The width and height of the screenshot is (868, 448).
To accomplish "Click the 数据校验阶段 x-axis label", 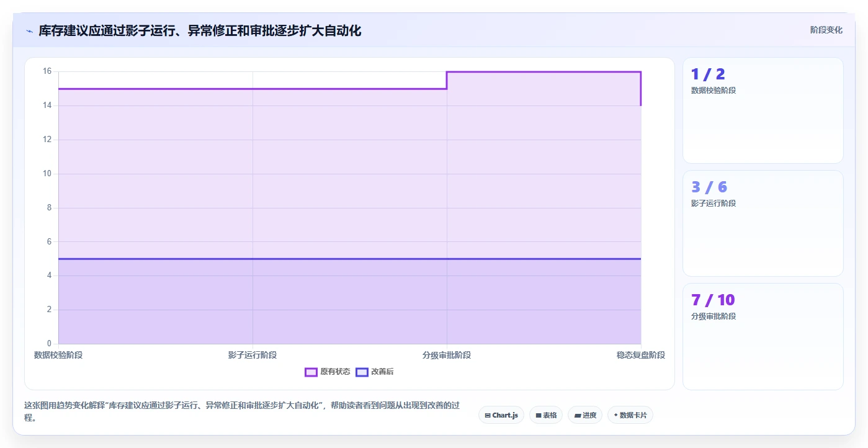I will (58, 355).
